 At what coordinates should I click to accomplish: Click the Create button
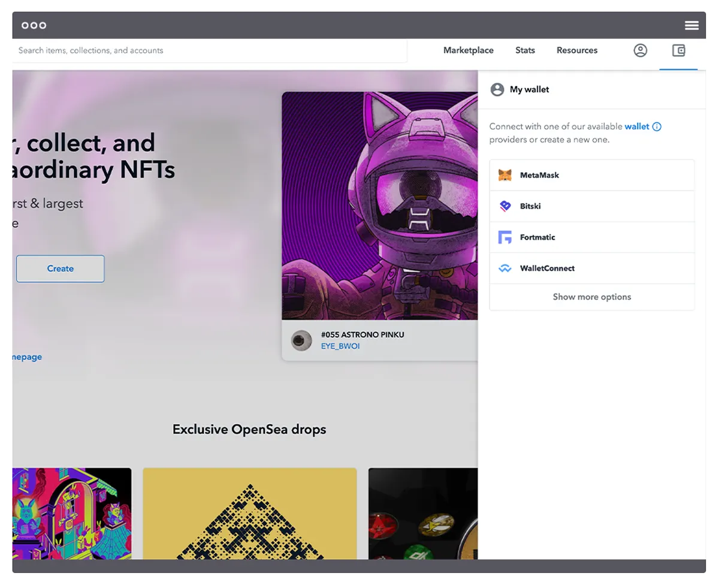click(x=61, y=269)
